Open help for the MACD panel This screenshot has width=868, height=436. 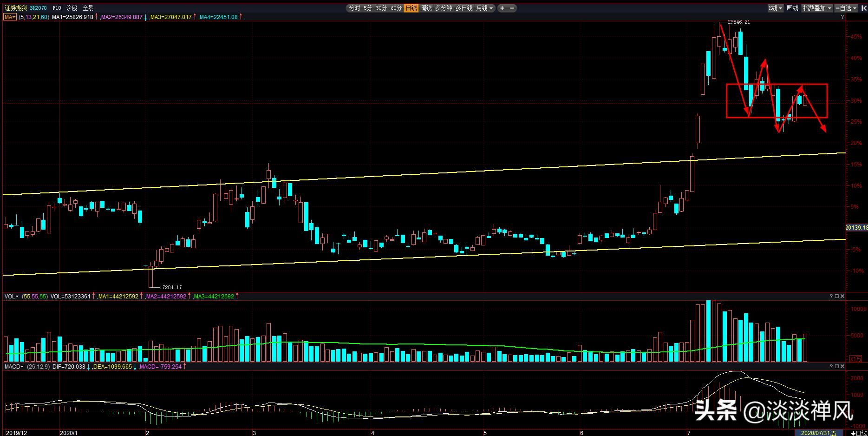(x=831, y=367)
